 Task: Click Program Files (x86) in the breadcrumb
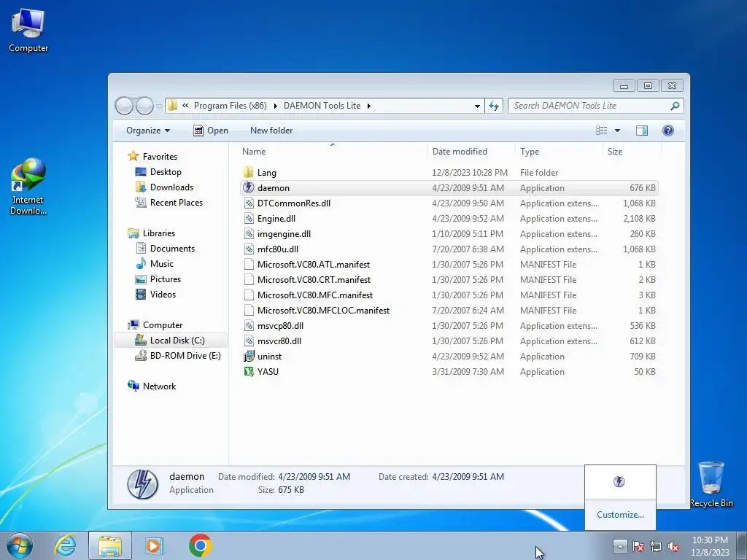tap(230, 106)
